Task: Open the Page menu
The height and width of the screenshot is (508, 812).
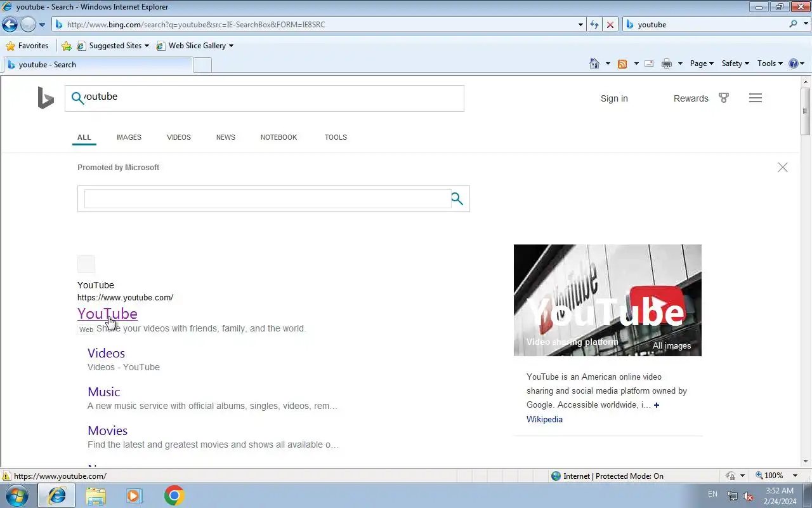Action: pyautogui.click(x=702, y=63)
